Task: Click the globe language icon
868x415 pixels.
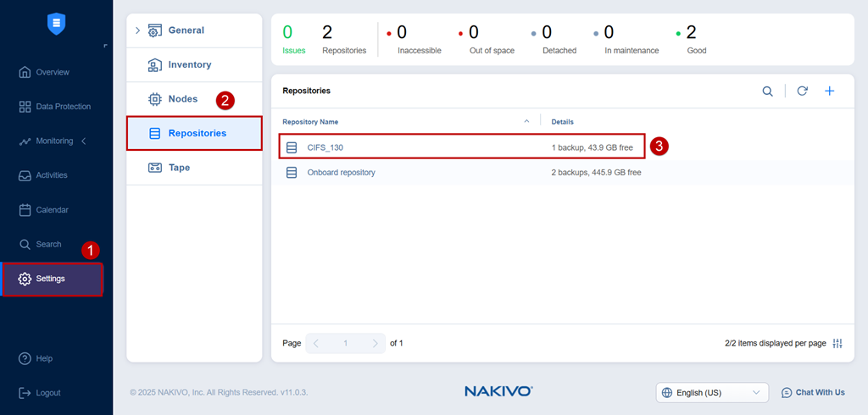Action: (667, 393)
